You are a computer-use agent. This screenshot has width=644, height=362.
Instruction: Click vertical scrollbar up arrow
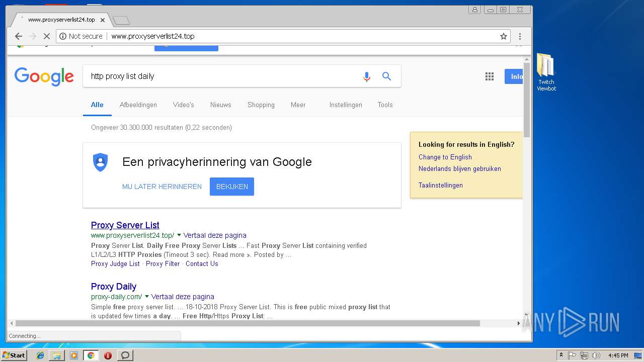pos(527,59)
